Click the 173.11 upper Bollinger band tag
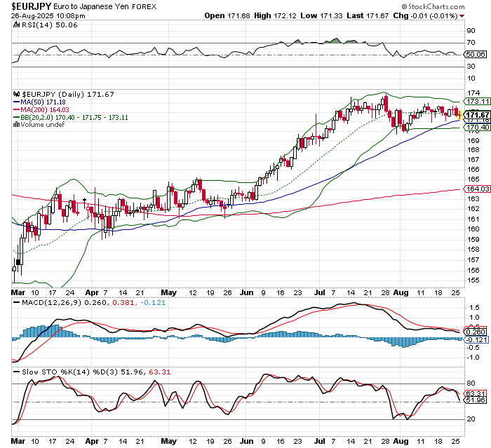 tap(477, 101)
